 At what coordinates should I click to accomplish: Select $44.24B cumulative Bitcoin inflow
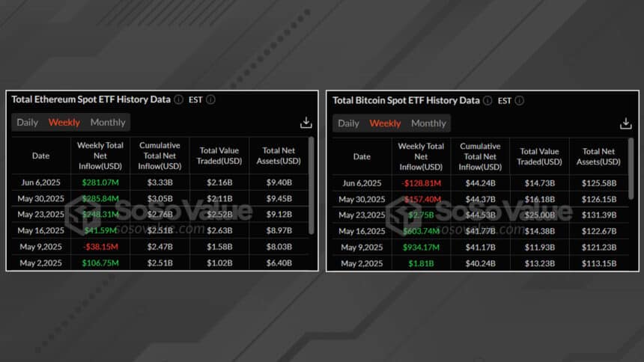pyautogui.click(x=480, y=183)
